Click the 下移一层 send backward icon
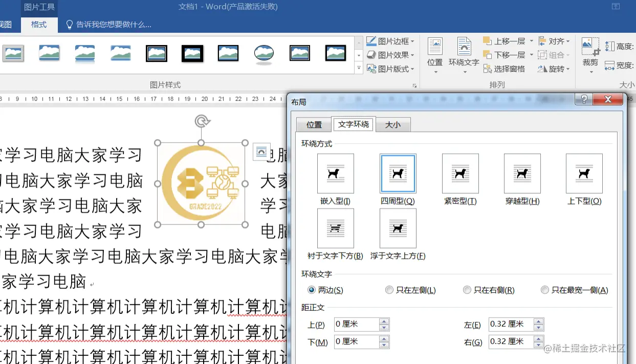 coord(487,55)
